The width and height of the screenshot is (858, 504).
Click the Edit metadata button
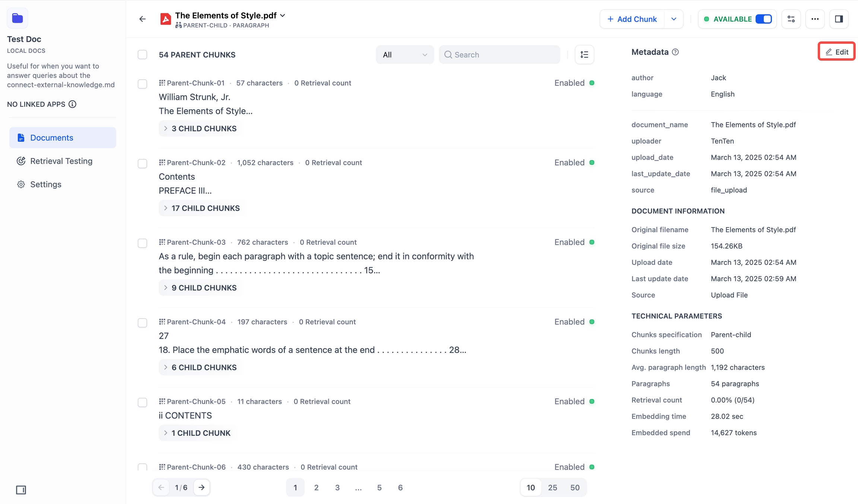click(836, 52)
